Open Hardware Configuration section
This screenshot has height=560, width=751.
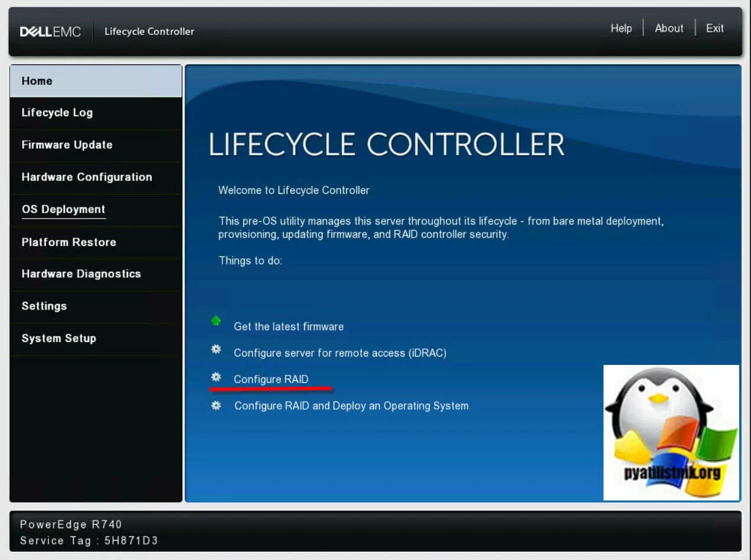(96, 177)
